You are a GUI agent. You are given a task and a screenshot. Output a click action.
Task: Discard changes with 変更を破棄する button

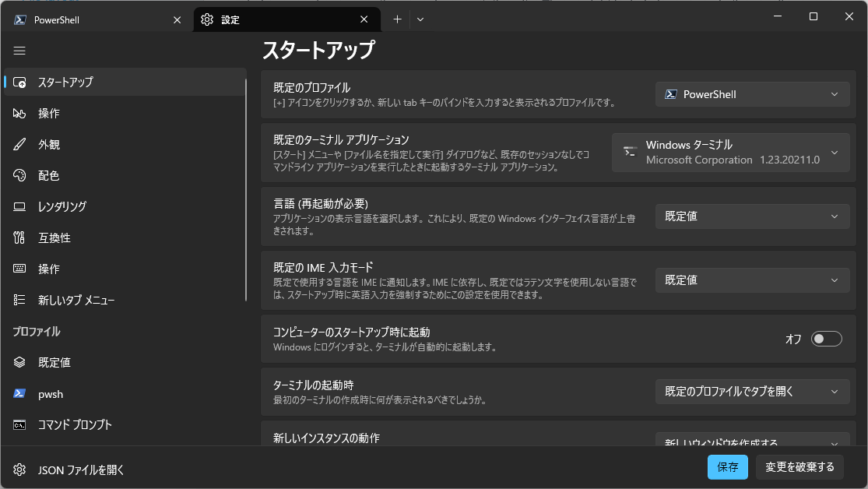pyautogui.click(x=800, y=467)
